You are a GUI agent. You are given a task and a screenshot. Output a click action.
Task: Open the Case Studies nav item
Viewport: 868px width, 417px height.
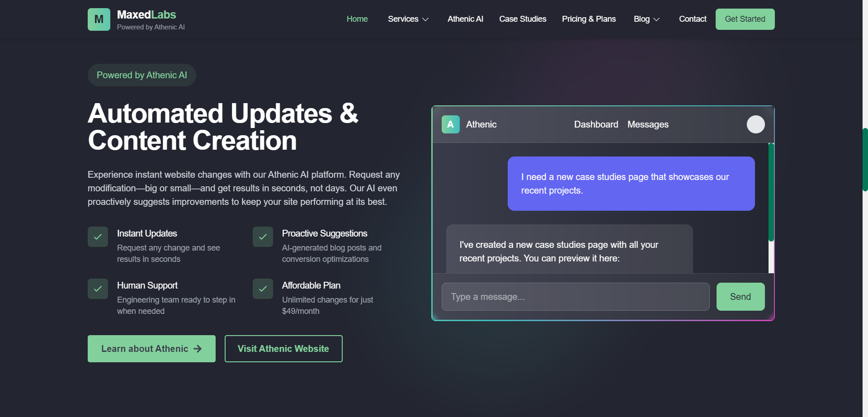click(523, 19)
